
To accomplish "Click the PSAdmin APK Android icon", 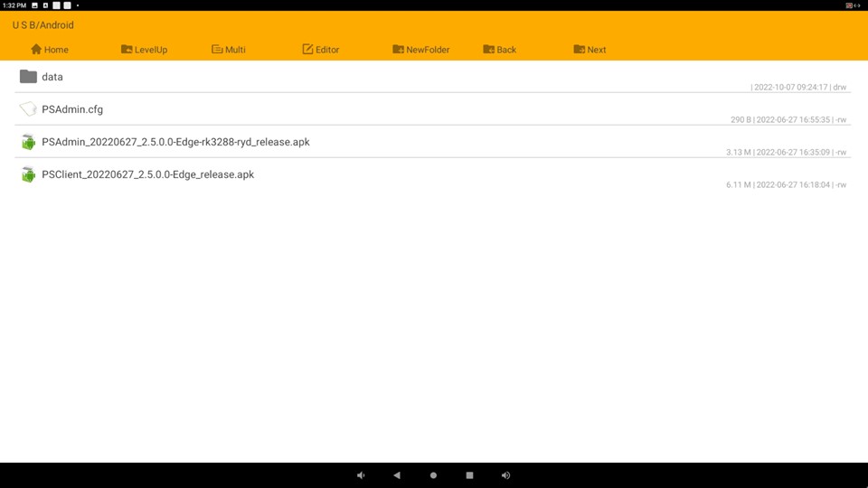I will pos(28,142).
